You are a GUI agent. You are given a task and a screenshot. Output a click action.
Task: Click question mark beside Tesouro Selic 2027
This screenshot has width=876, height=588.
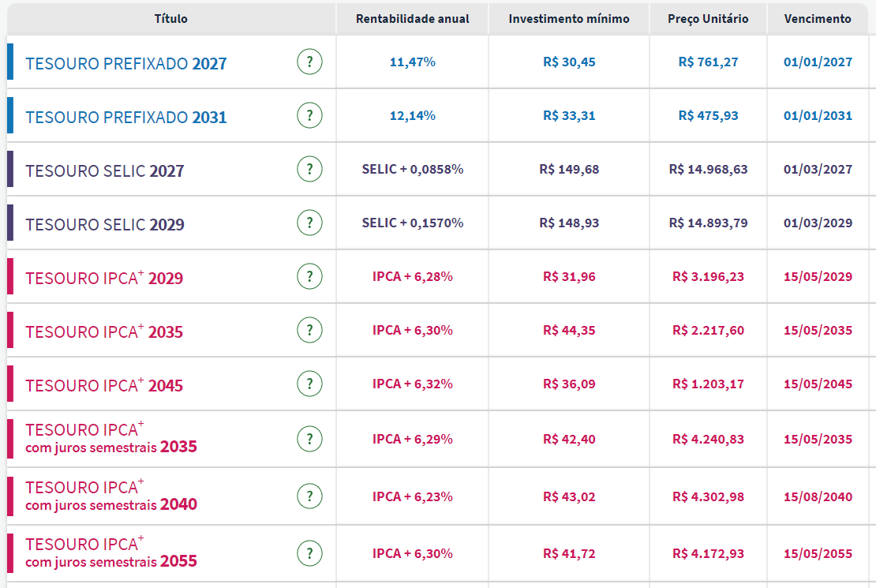pyautogui.click(x=309, y=169)
